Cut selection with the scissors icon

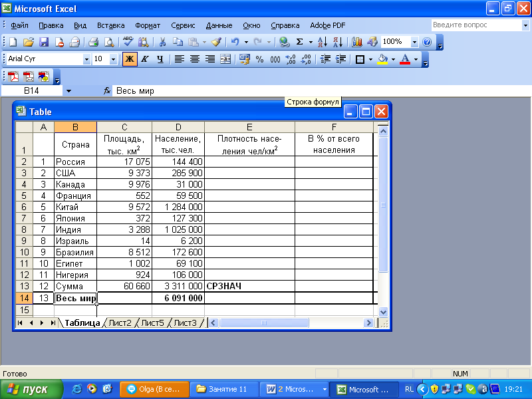(162, 42)
